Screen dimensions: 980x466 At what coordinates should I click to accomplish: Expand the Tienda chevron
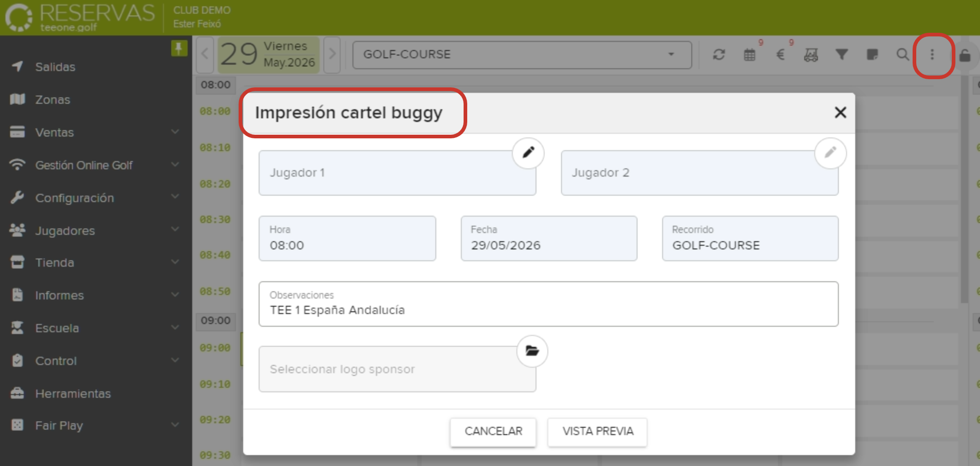click(175, 262)
